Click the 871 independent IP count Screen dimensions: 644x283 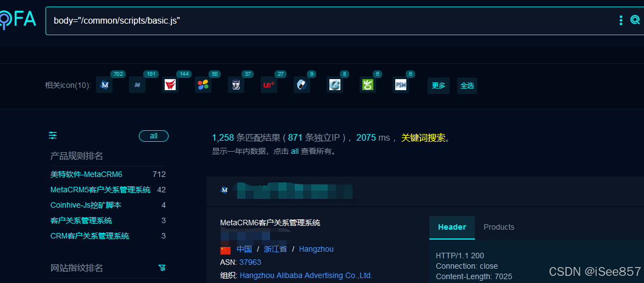pos(295,138)
